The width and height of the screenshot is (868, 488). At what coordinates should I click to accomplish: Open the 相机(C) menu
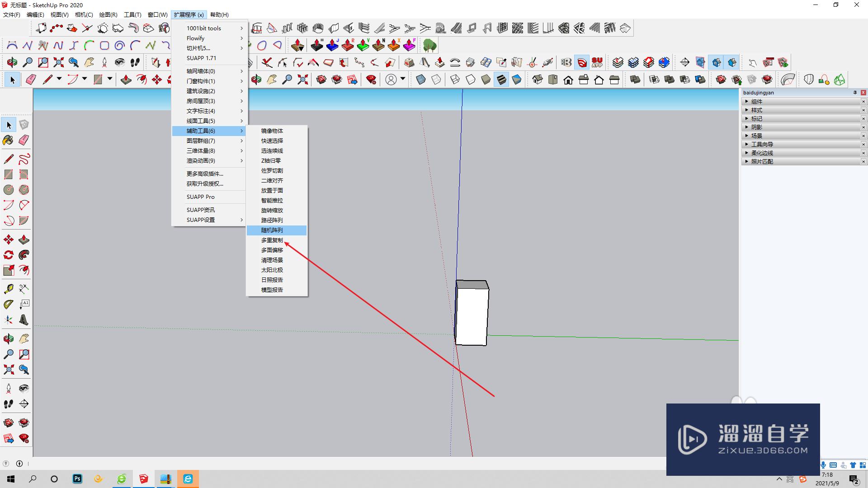point(84,15)
